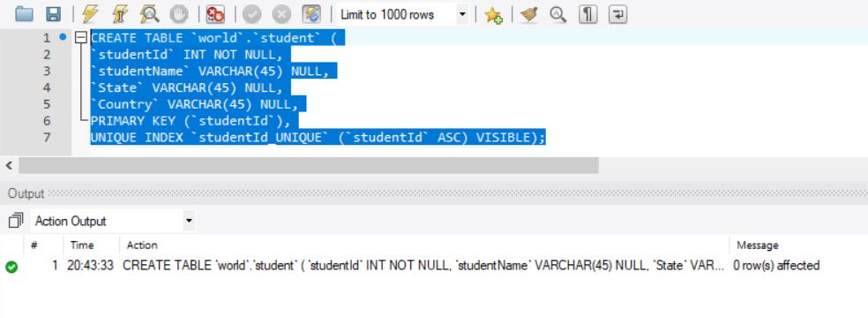Click the UNIQUE INDEX code line
Image resolution: width=868 pixels, height=318 pixels.
tap(318, 138)
